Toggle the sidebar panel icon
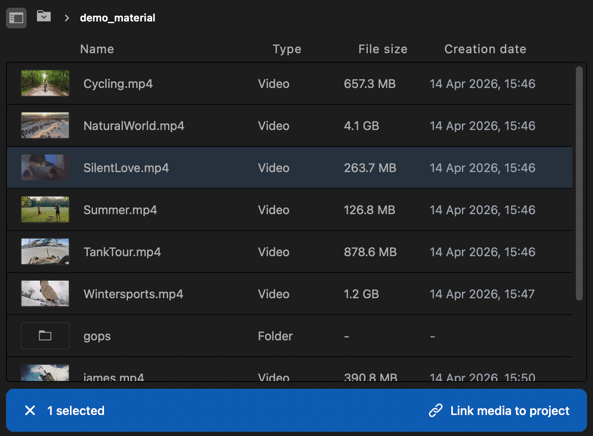The image size is (593, 436). click(16, 18)
